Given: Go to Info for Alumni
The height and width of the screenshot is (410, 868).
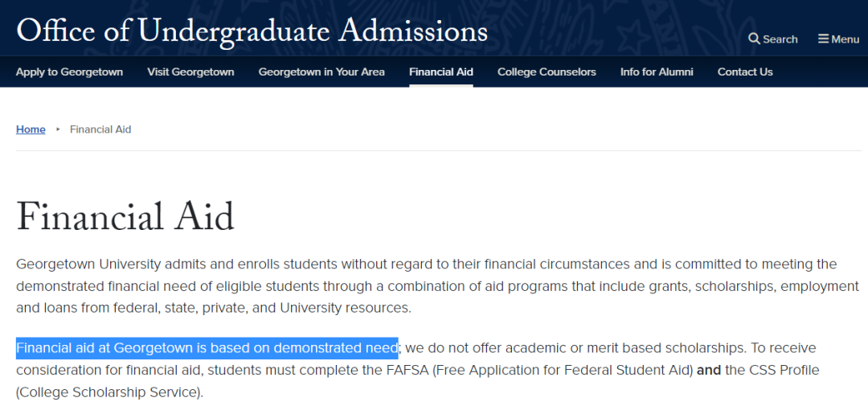Looking at the screenshot, I should click(657, 72).
